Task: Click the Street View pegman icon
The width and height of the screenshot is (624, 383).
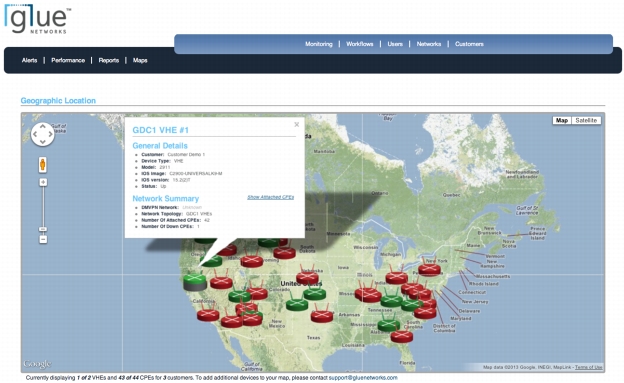Action: [x=43, y=164]
